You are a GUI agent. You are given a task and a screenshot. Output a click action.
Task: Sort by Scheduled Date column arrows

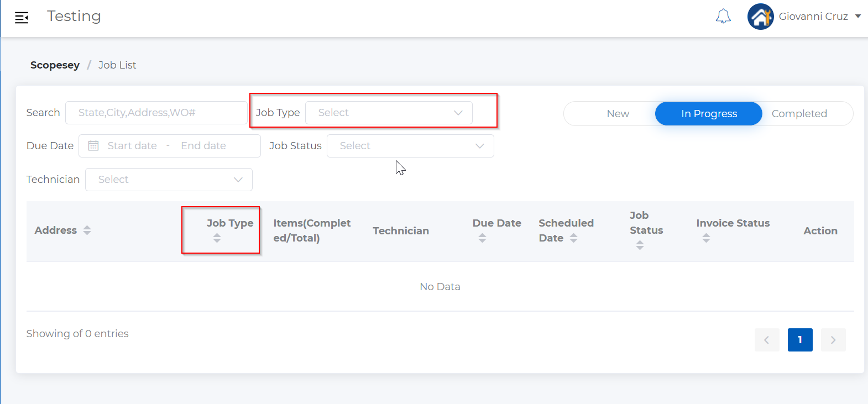(x=573, y=238)
